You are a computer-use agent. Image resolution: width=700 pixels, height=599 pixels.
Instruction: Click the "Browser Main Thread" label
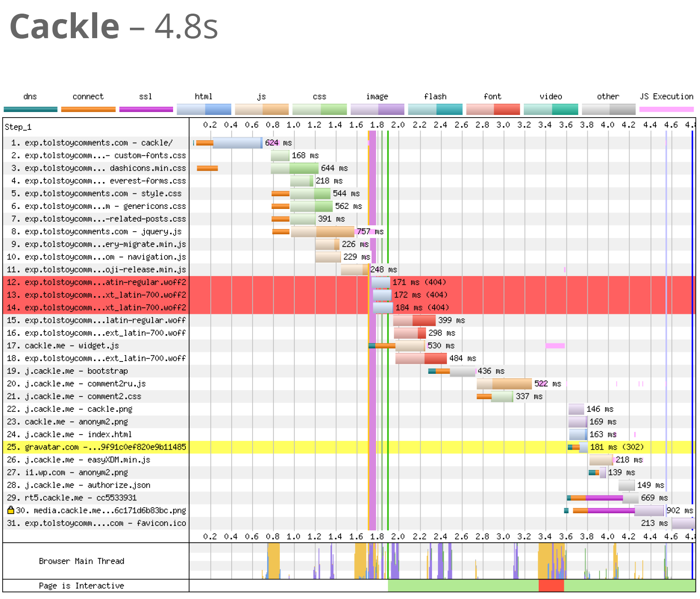(x=81, y=561)
